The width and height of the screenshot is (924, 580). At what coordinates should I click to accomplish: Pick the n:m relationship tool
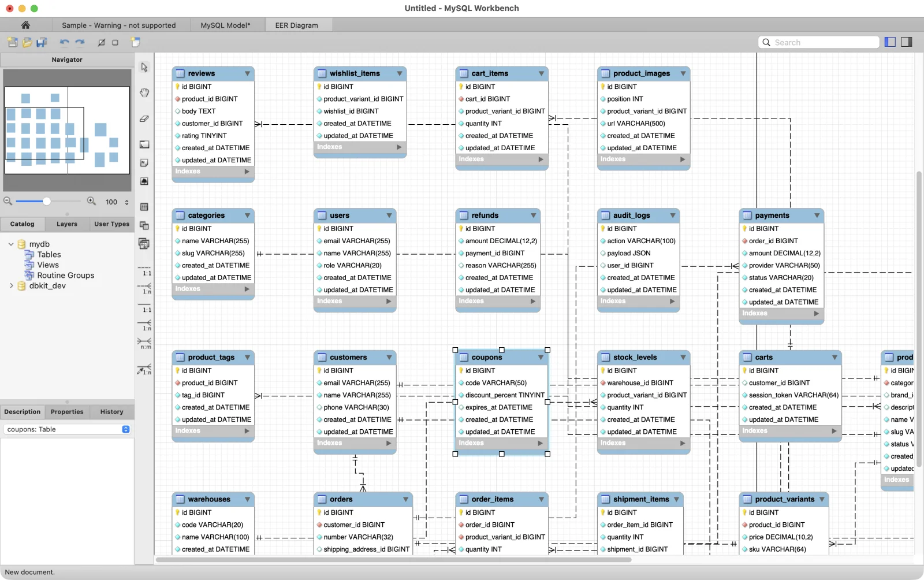pos(145,343)
